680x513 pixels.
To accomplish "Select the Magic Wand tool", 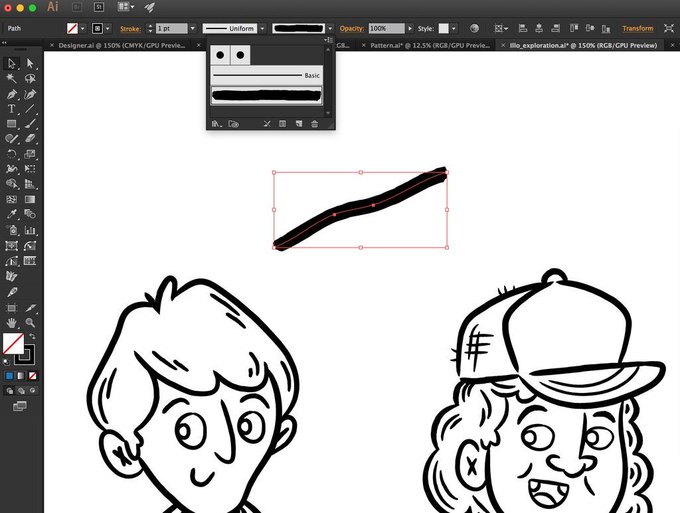I will 11,78.
